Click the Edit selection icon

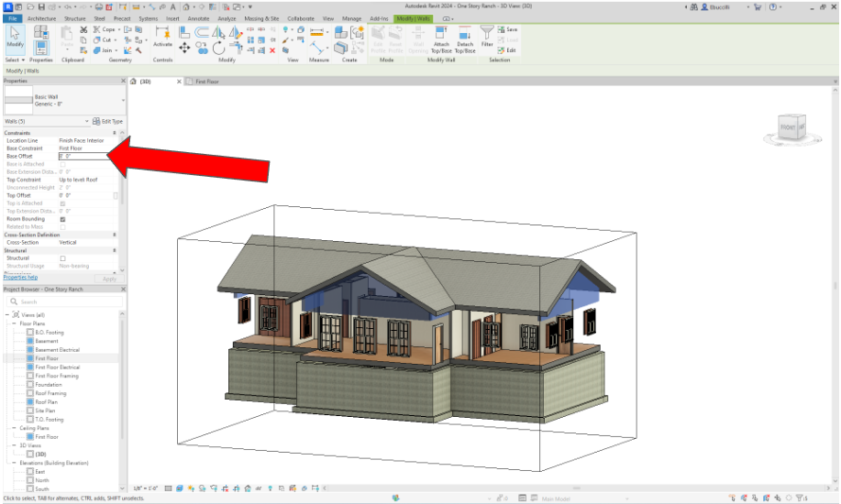point(506,50)
